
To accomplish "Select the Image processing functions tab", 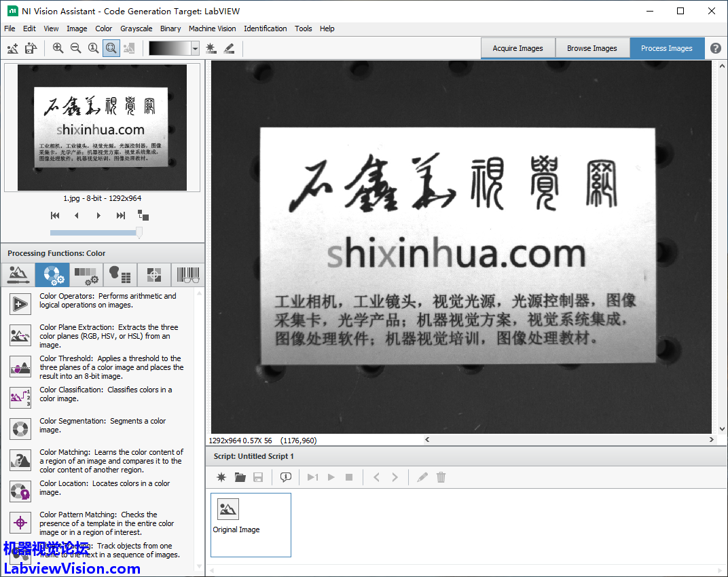I will point(18,274).
